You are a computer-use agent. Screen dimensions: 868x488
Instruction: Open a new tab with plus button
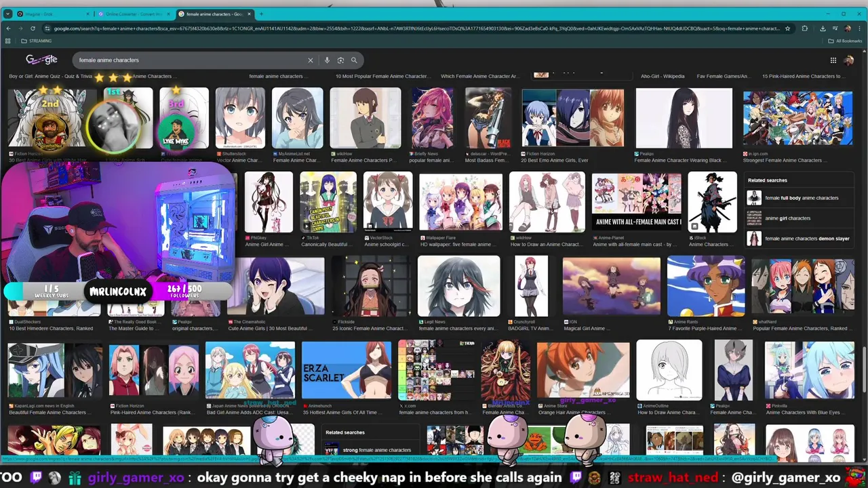[x=261, y=14]
